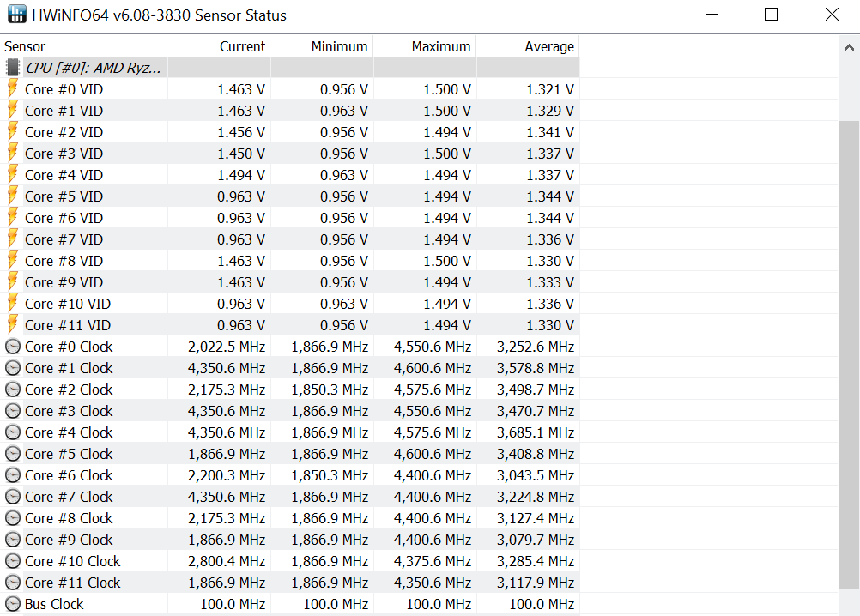Click Core #10 Clock maximum value 4,375.6 MHz
860x616 pixels.
[433, 560]
